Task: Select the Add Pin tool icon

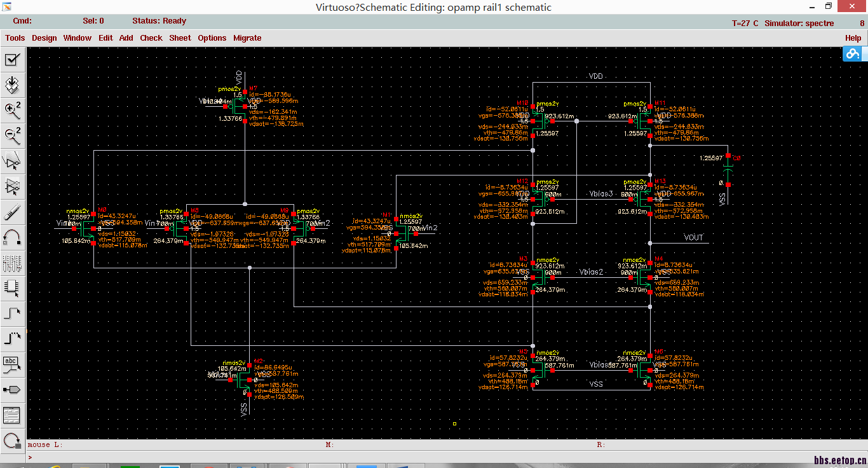Action: click(12, 389)
